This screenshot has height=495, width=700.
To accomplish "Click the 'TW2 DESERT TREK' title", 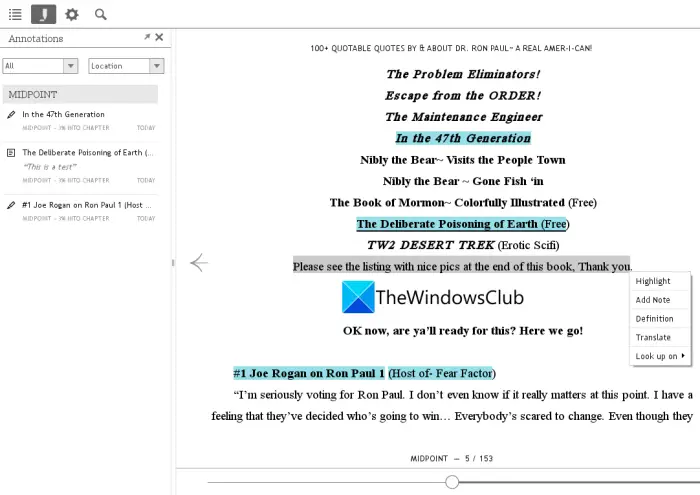I will click(430, 245).
